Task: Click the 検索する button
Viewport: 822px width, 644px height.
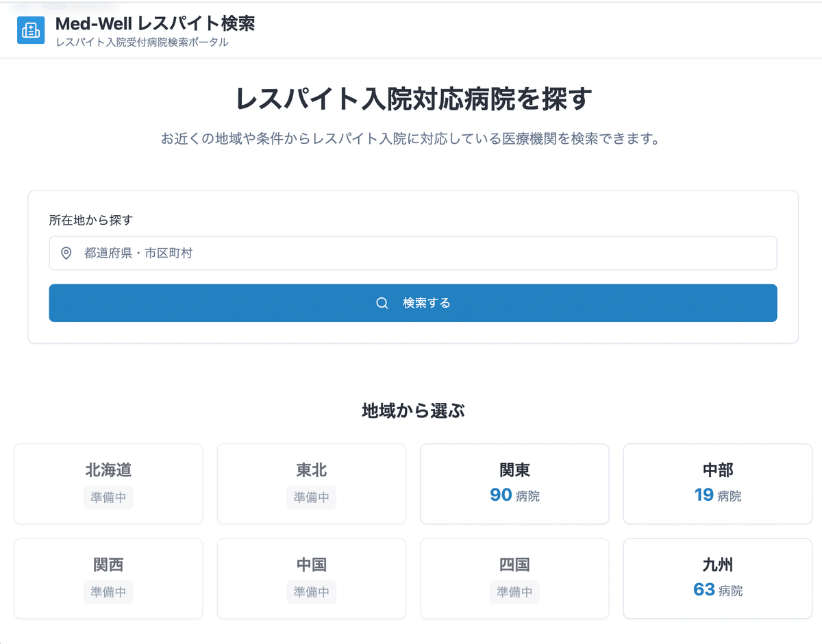Action: coord(413,303)
